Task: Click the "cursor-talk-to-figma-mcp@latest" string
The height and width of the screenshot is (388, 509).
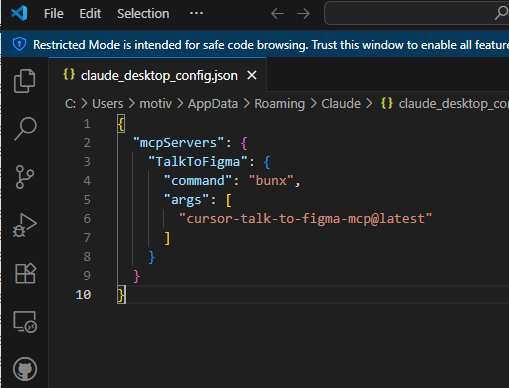Action: pyautogui.click(x=305, y=219)
